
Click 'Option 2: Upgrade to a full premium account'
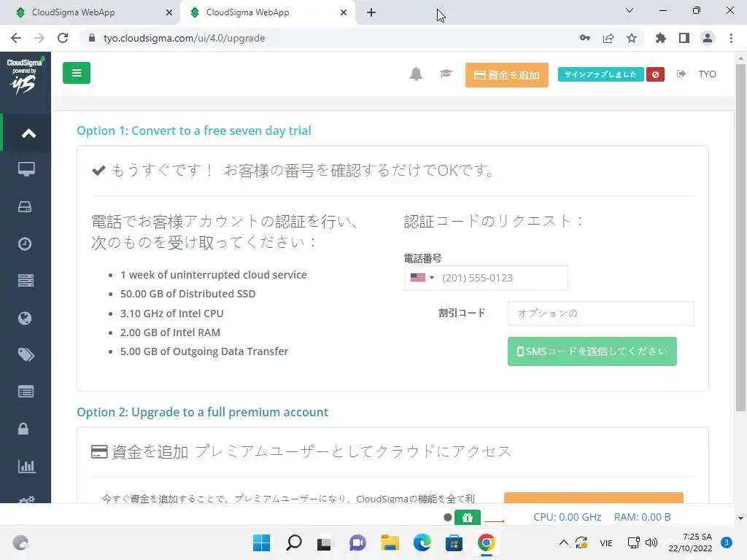(203, 412)
